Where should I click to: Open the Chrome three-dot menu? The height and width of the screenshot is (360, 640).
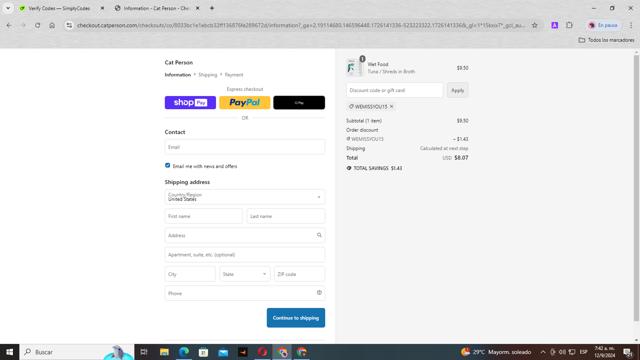pyautogui.click(x=631, y=25)
